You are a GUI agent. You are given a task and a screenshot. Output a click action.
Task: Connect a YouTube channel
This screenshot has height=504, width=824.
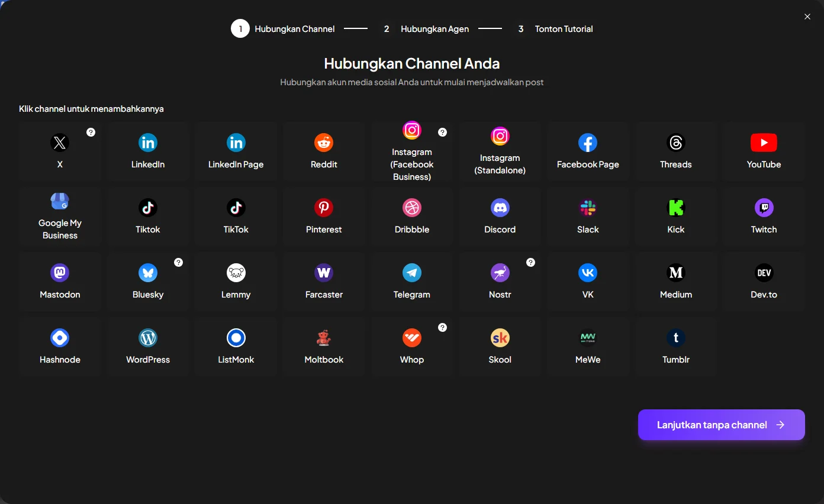tap(764, 151)
